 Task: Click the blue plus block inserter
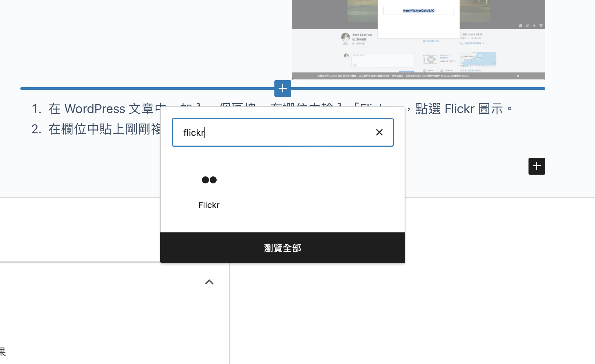pyautogui.click(x=282, y=89)
